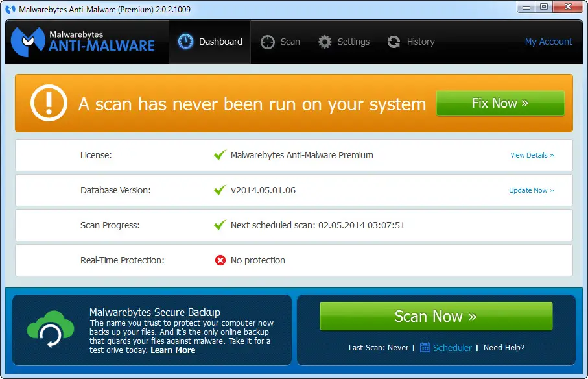Click the Fix Now button

500,103
